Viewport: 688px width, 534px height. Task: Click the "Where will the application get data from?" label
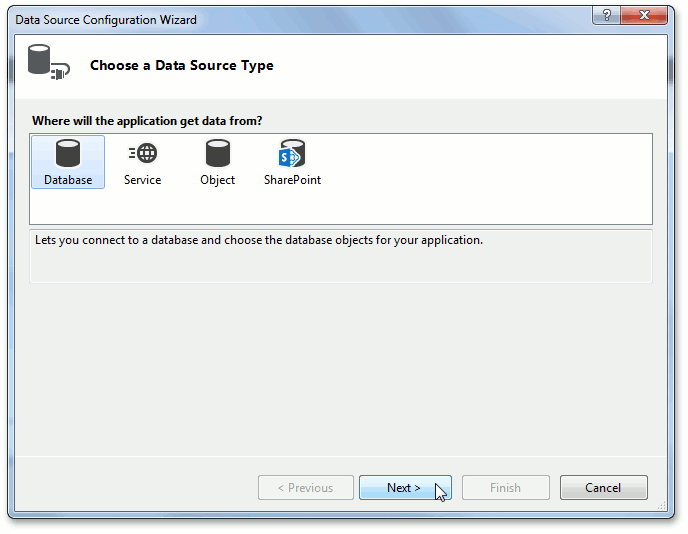(147, 121)
